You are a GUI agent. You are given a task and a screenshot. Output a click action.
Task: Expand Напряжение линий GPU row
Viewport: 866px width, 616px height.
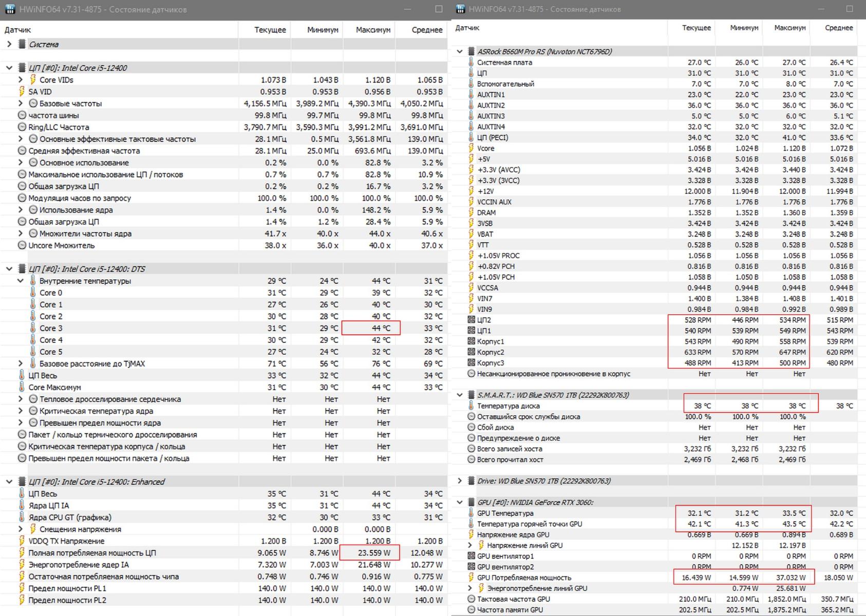pos(470,545)
